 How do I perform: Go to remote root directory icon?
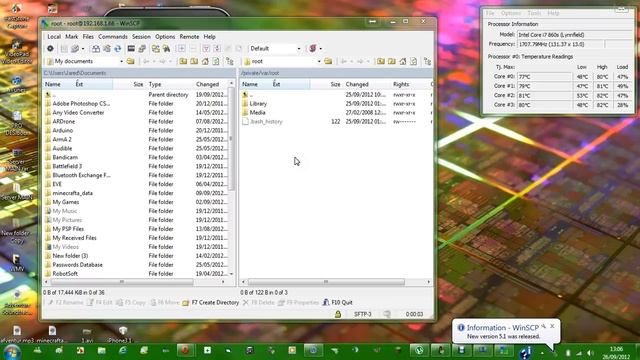click(x=392, y=61)
